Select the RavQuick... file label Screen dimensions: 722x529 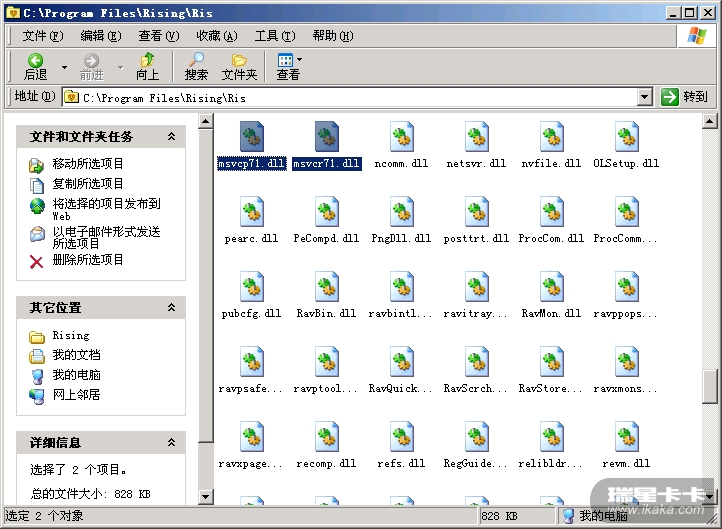click(401, 389)
